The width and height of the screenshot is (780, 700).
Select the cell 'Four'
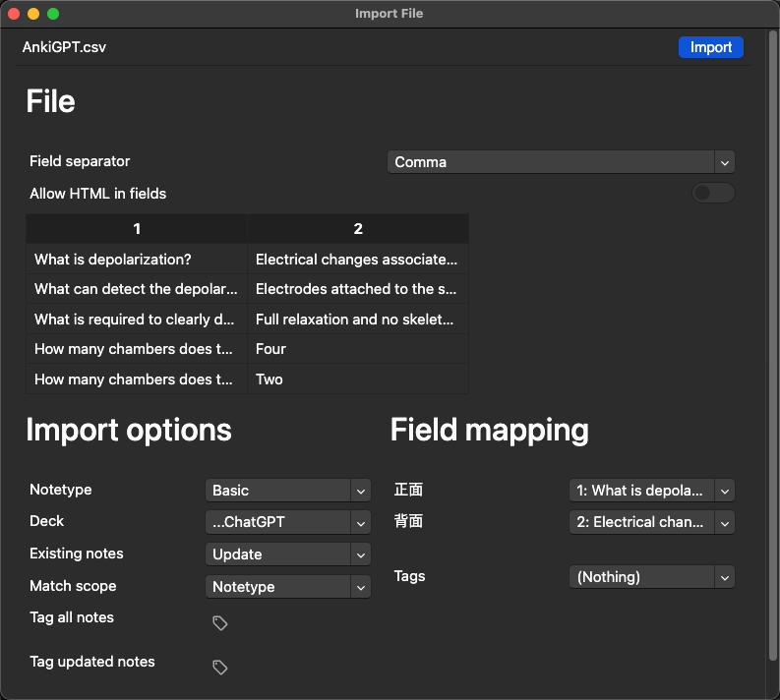(x=358, y=349)
